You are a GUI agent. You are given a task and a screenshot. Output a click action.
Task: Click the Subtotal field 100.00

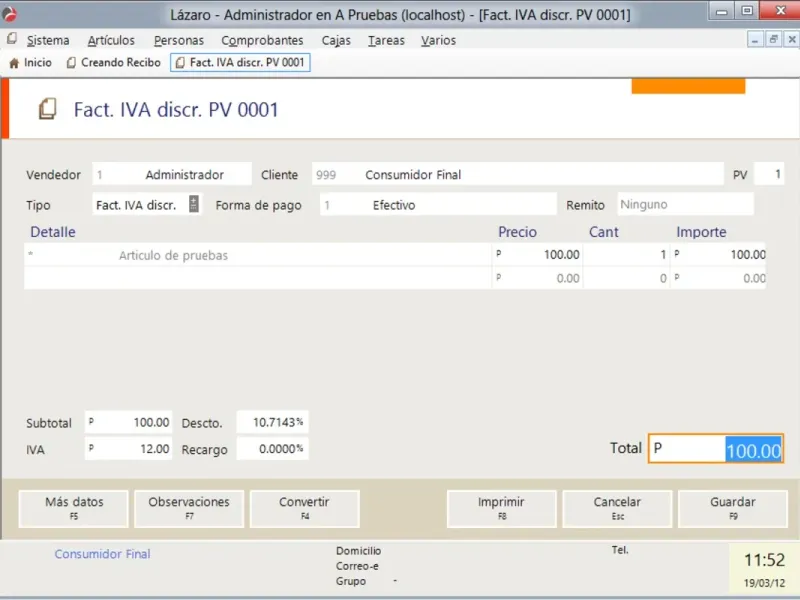tap(128, 422)
